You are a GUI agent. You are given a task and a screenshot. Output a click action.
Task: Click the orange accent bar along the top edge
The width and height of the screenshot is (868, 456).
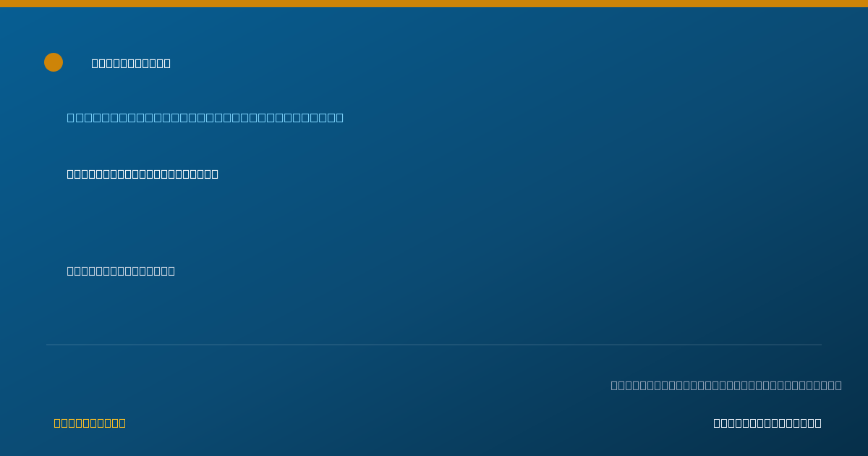(x=434, y=4)
